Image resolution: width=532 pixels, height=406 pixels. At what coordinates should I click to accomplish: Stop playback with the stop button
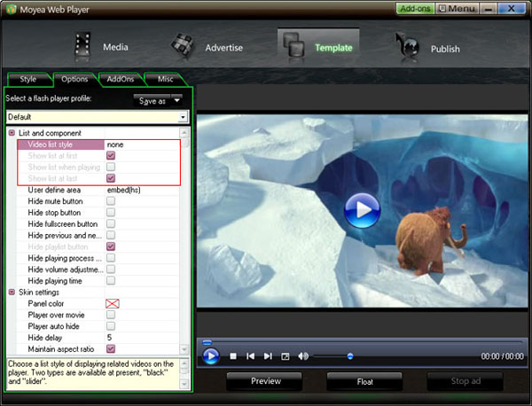pyautogui.click(x=233, y=356)
